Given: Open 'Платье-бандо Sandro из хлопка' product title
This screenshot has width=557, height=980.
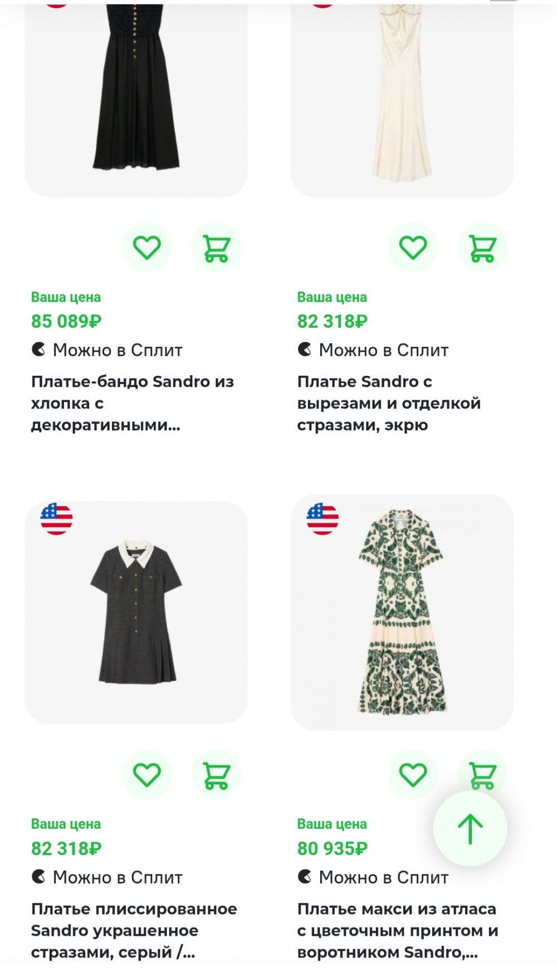Looking at the screenshot, I should (133, 403).
